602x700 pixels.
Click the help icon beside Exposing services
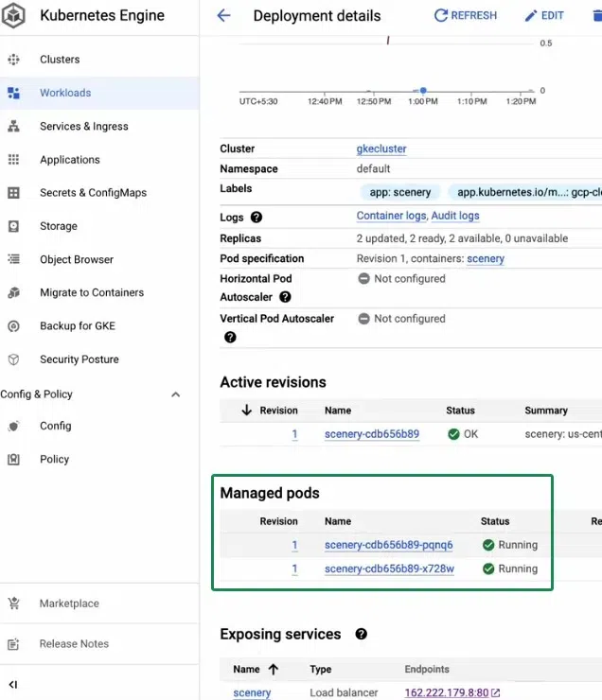click(361, 634)
